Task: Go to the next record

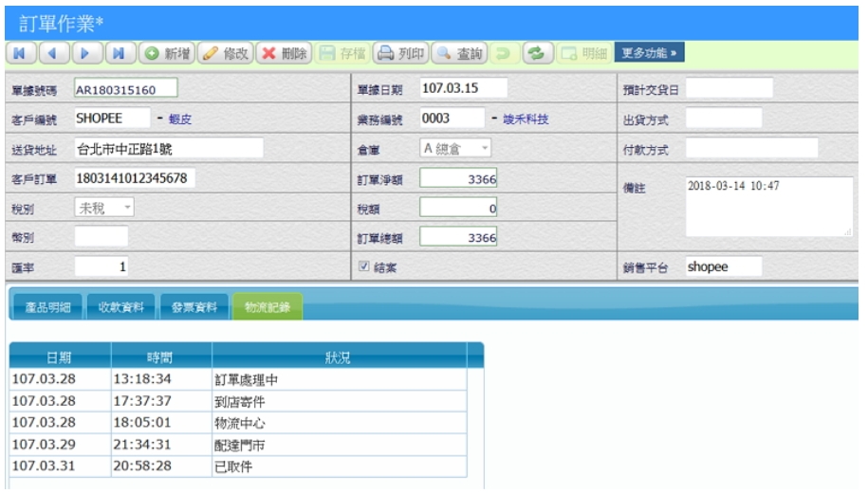Action: pos(87,54)
